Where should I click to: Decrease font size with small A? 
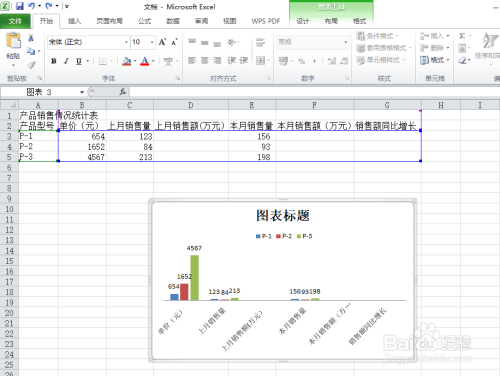pos(174,42)
